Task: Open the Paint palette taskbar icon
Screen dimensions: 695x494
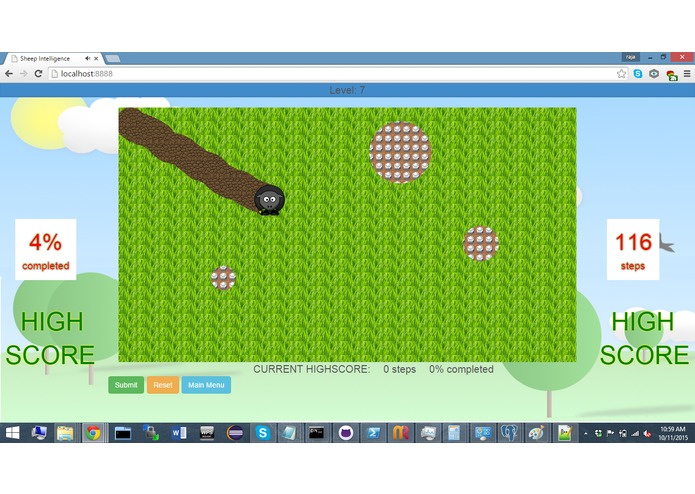Action: pyautogui.click(x=536, y=433)
